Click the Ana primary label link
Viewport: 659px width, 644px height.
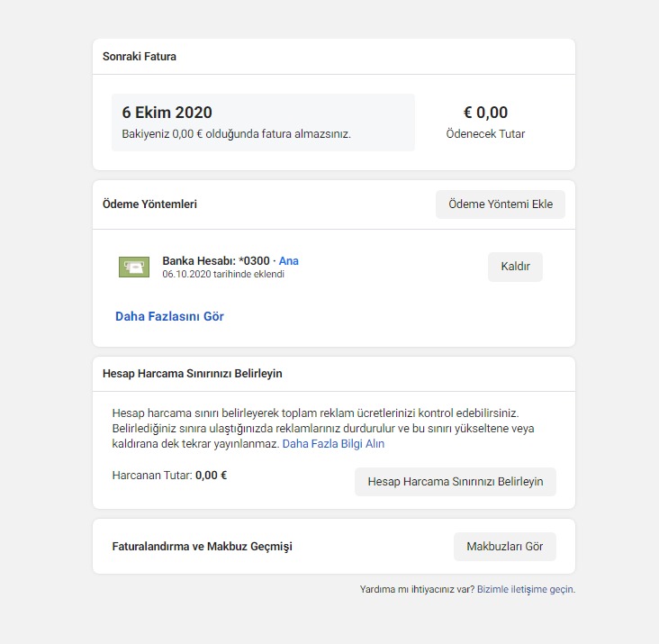coord(289,260)
